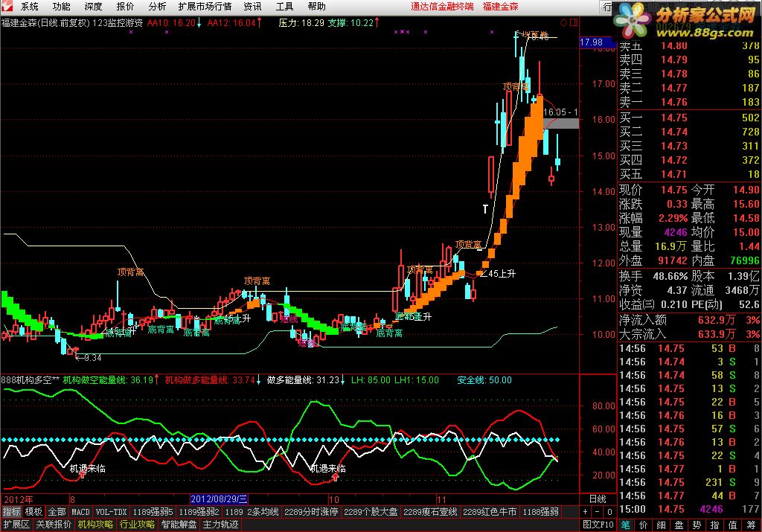The height and width of the screenshot is (532, 762).
Task: Open the 关联报价 button
Action: 54,525
